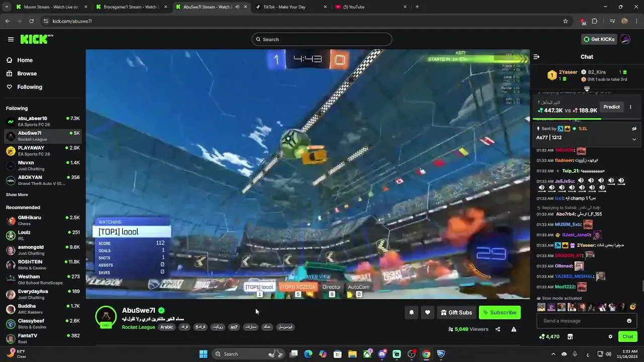Click the top search box
Image resolution: width=644 pixels, height=362 pixels.
click(x=322, y=39)
